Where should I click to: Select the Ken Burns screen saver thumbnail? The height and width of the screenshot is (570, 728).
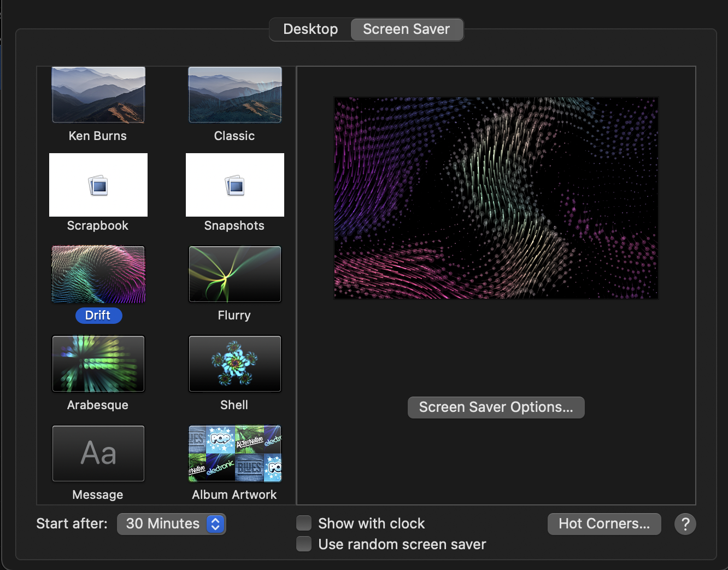(98, 95)
